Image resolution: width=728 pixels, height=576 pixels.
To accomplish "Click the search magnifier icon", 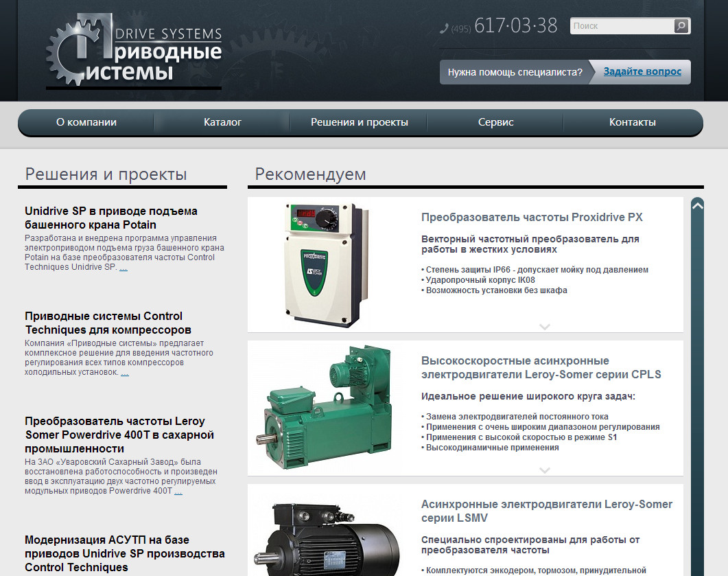I will 681,26.
